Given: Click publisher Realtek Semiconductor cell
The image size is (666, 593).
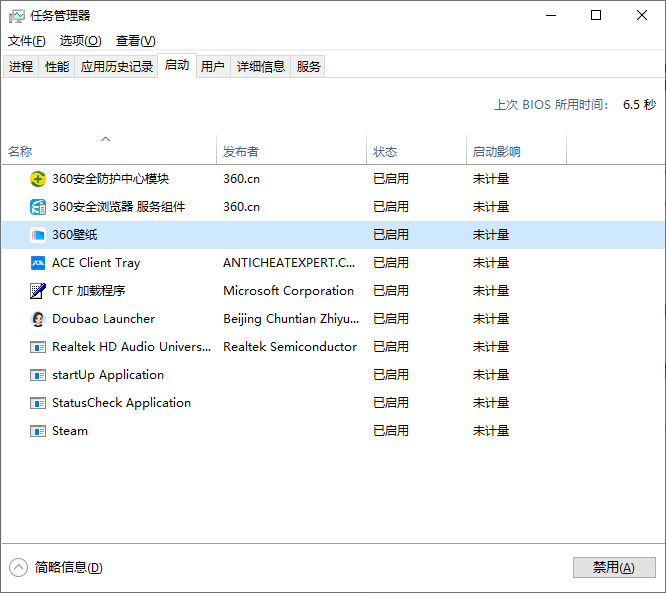Looking at the screenshot, I should [290, 347].
